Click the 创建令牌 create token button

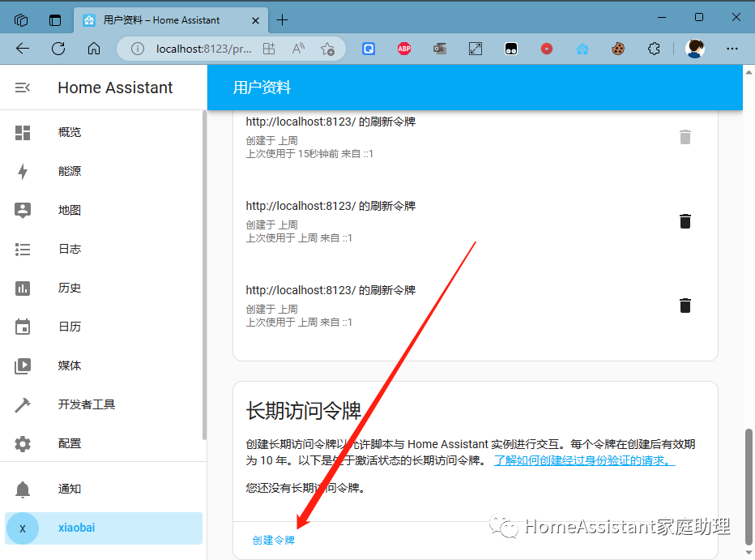coord(274,541)
